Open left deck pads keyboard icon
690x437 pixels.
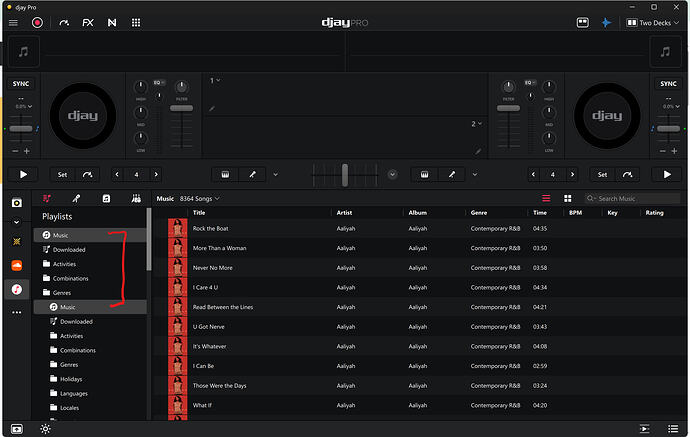tap(225, 175)
